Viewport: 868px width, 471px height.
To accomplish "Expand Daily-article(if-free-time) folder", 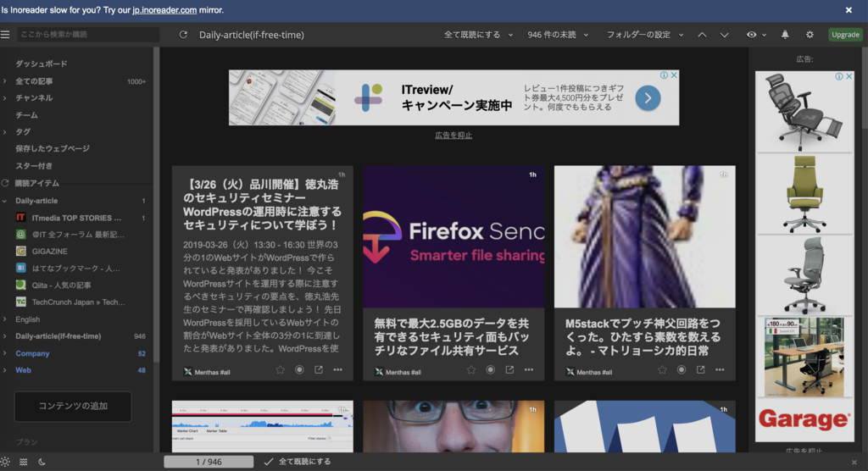I will click(4, 336).
